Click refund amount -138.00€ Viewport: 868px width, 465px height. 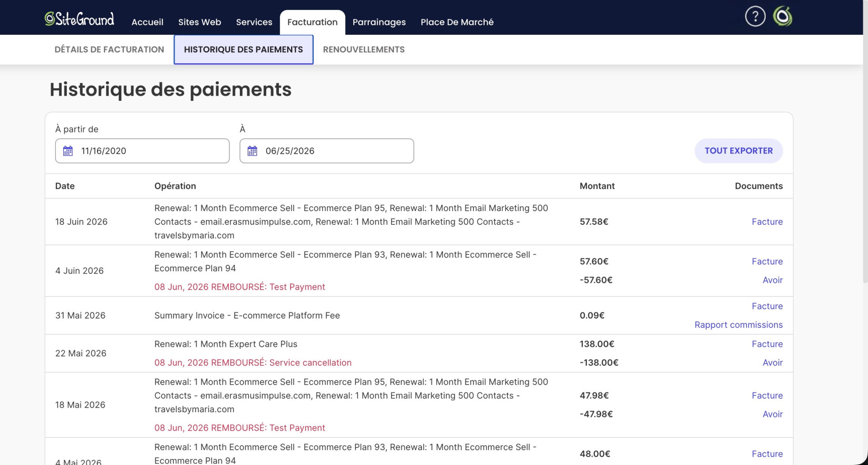click(x=599, y=363)
